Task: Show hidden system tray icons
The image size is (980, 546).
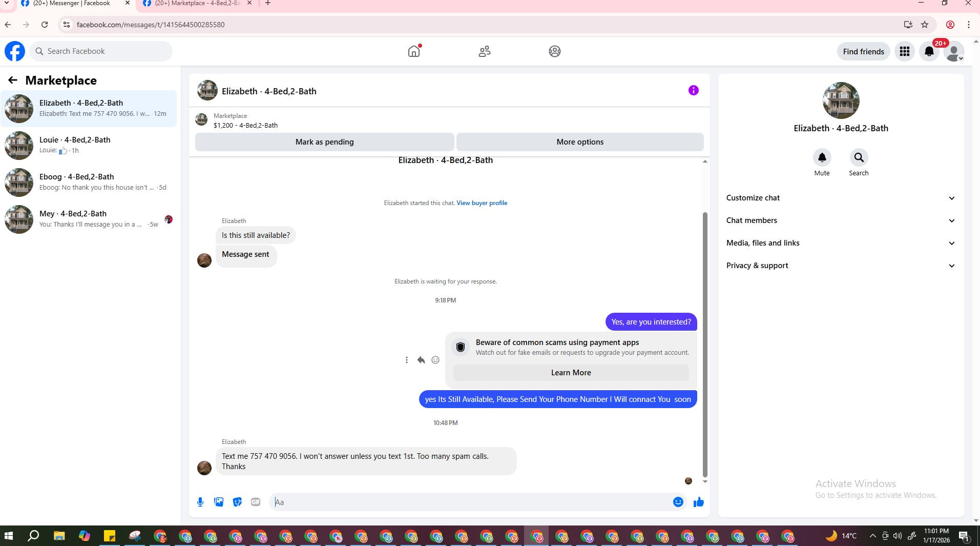Action: point(873,536)
